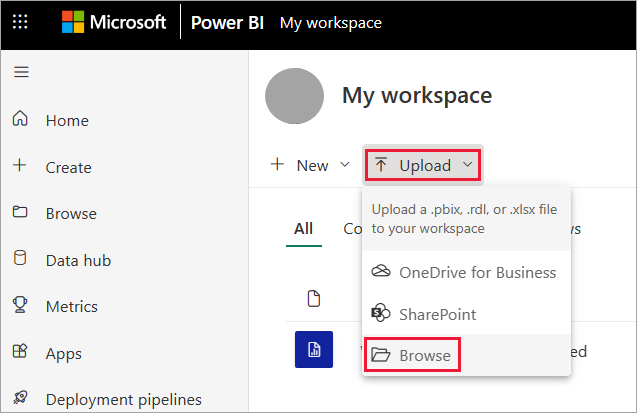This screenshot has height=413, width=637.
Task: Click the open folder icon beside Browse
Action: point(381,355)
